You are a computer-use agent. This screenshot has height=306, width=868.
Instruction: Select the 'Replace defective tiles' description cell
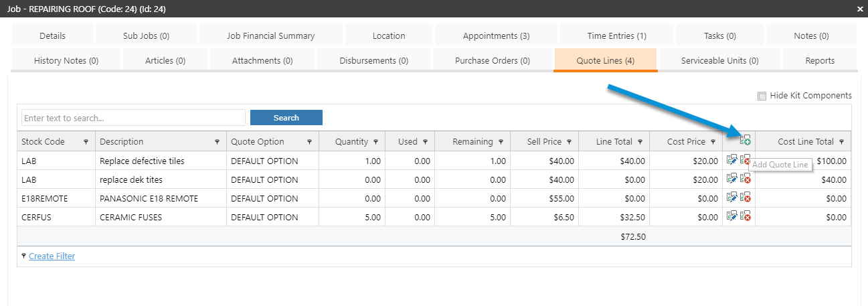pyautogui.click(x=161, y=161)
